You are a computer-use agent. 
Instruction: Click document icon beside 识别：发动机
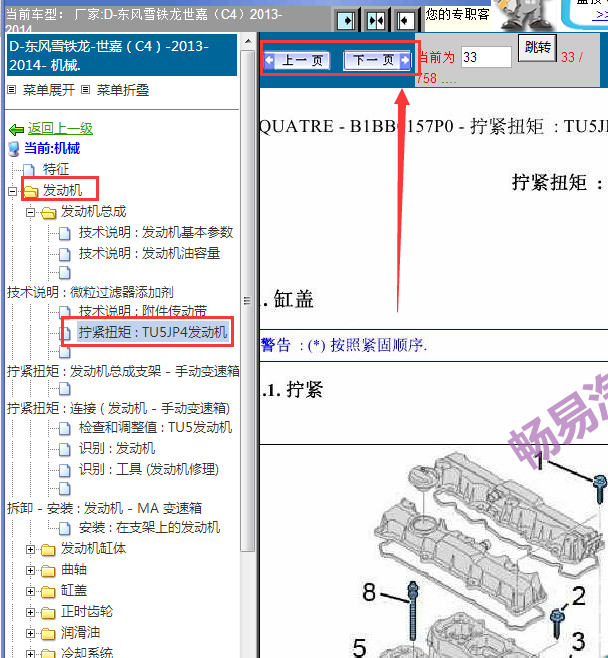(x=65, y=449)
